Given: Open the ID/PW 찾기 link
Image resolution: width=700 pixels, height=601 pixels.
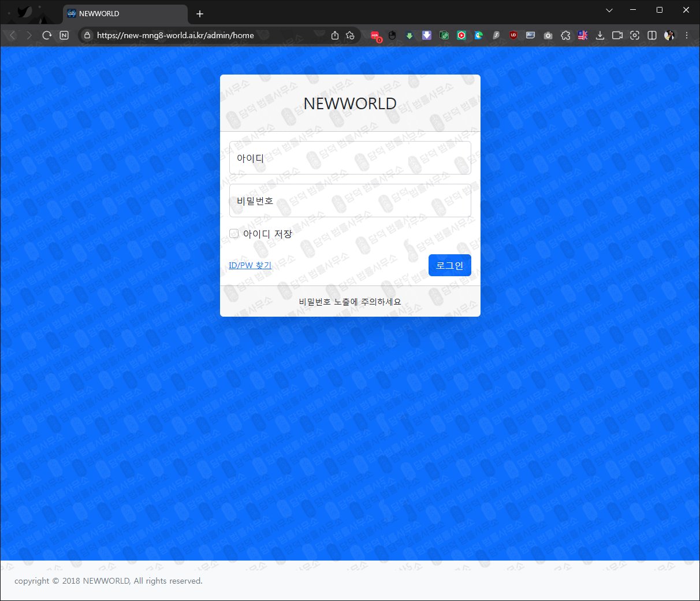Looking at the screenshot, I should click(250, 265).
